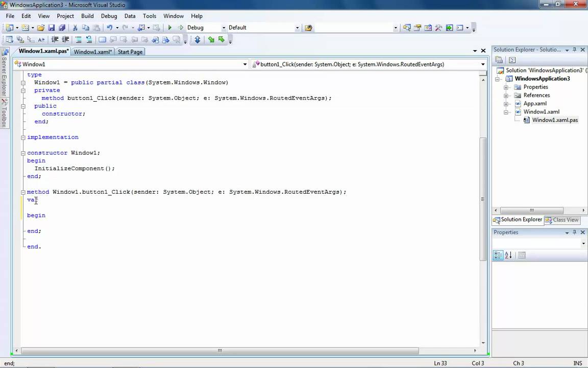Expand the Properties node in Solution Explorer
588x368 pixels.
[506, 87]
